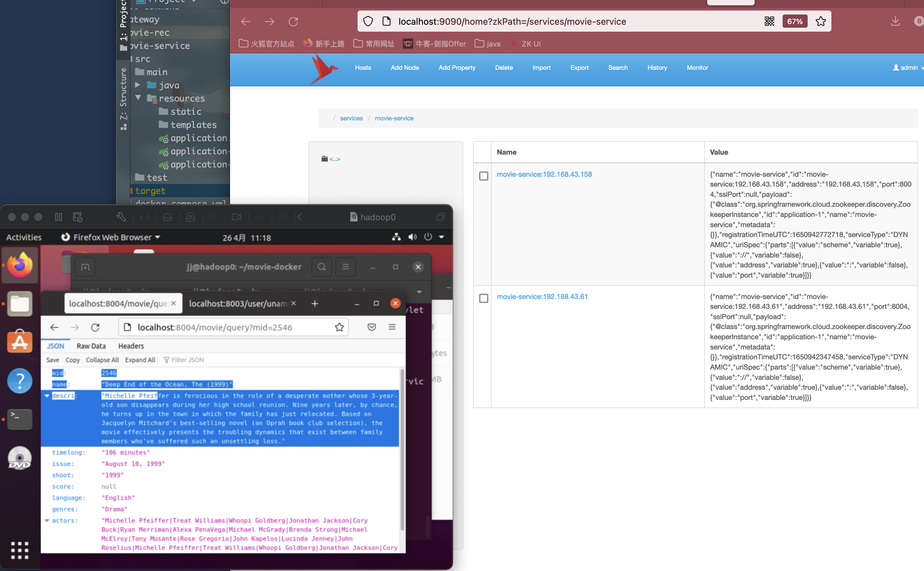This screenshot has width=924, height=571.
Task: Click the wrench tool icon in the viewer toolbar
Action: pyautogui.click(x=121, y=217)
